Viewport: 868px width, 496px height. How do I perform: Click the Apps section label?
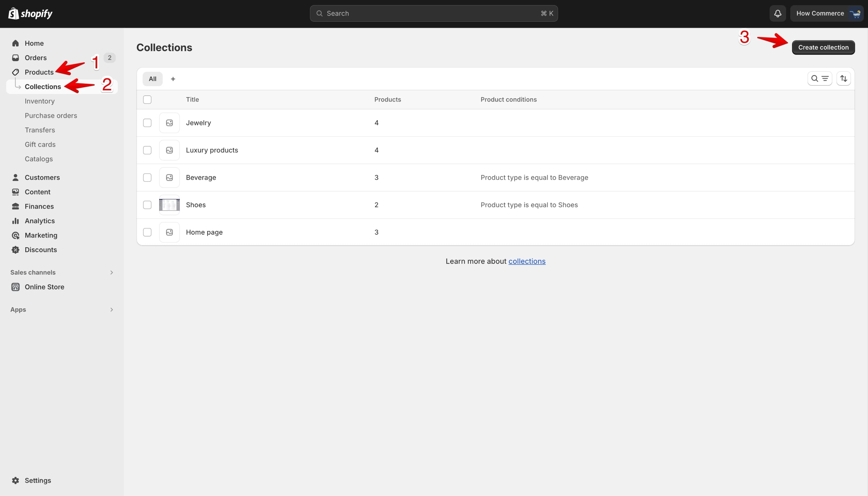(18, 310)
